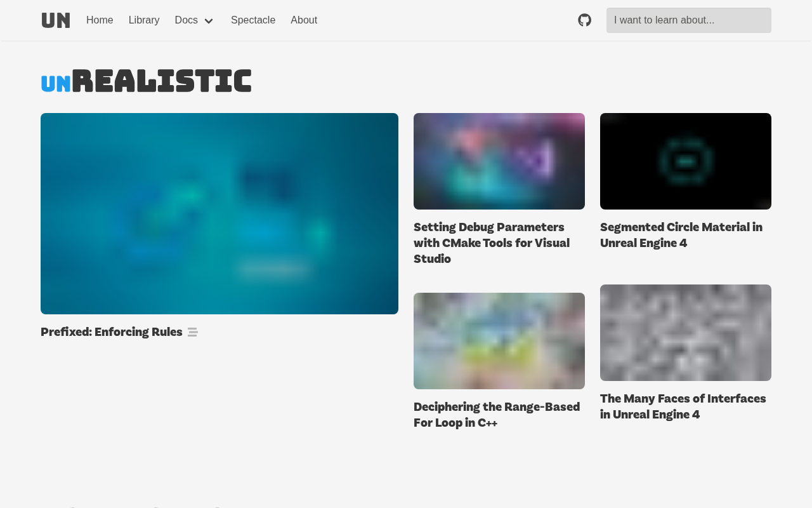Navigate to Spectacle
812x508 pixels.
[253, 20]
